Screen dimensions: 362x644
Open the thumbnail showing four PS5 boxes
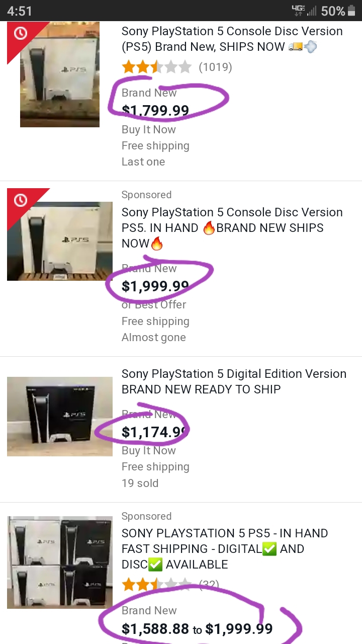click(x=59, y=562)
